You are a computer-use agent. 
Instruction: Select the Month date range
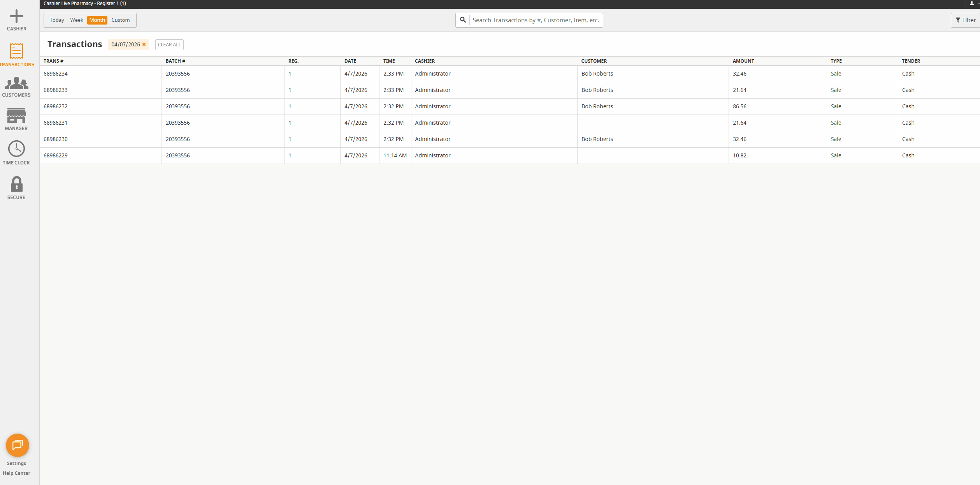pos(97,20)
